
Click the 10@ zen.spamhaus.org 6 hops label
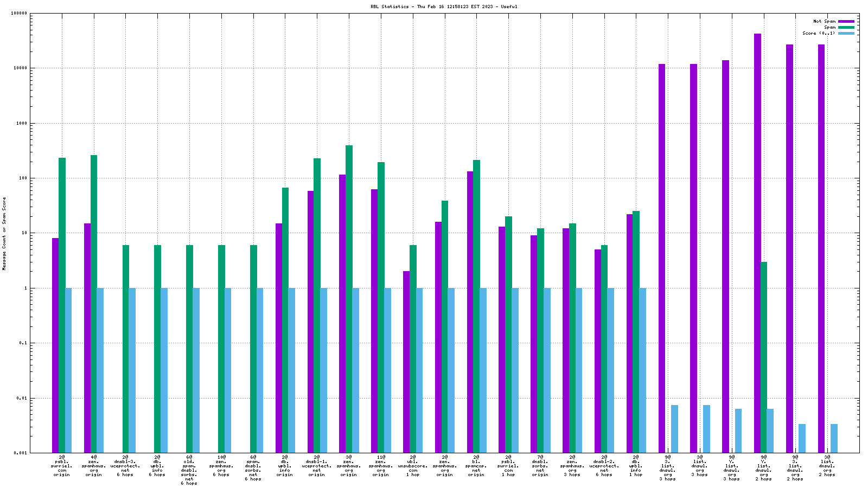[221, 466]
